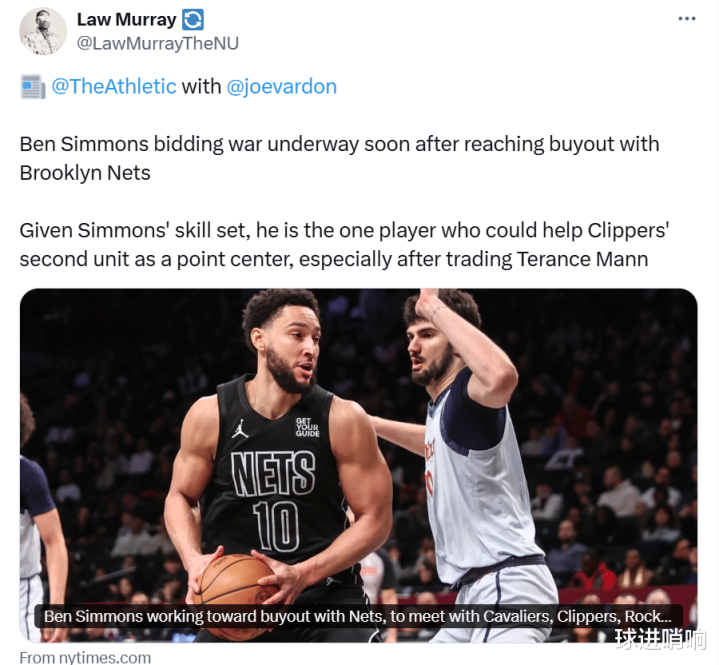Click the number 10 on the jersey
Screen dimensions: 719x665
click(x=276, y=526)
